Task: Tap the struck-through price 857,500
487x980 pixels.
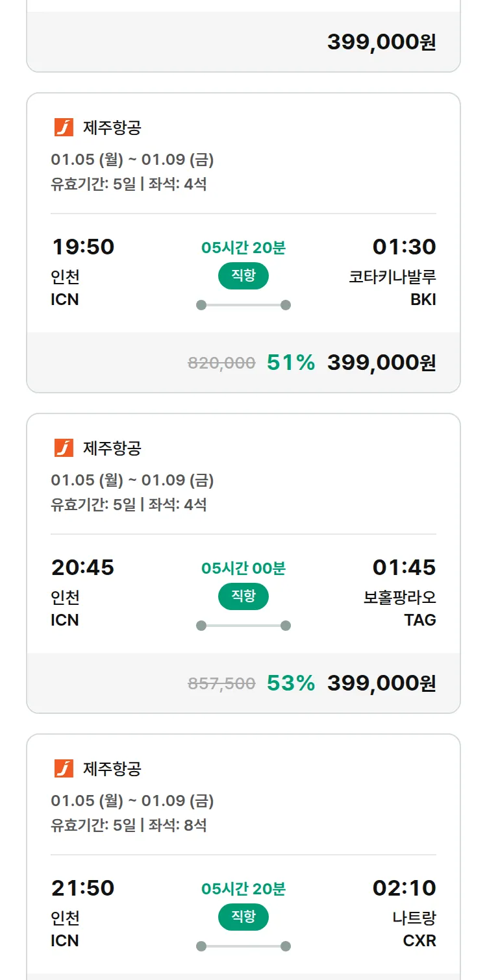Action: pyautogui.click(x=221, y=684)
